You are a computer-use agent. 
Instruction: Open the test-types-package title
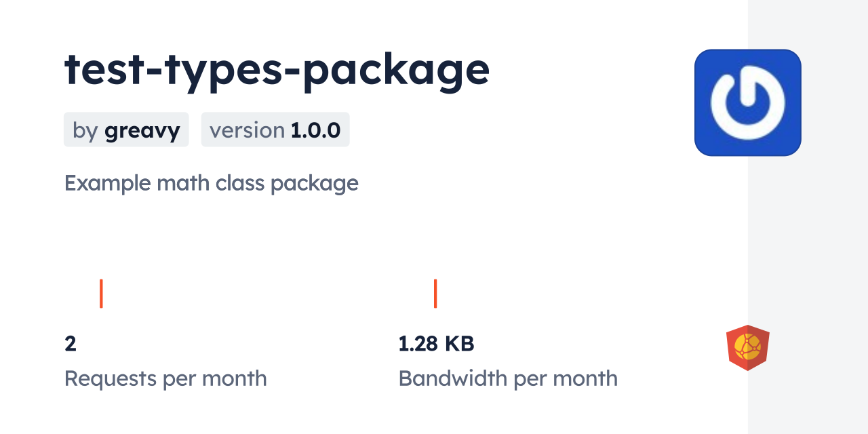pyautogui.click(x=277, y=69)
